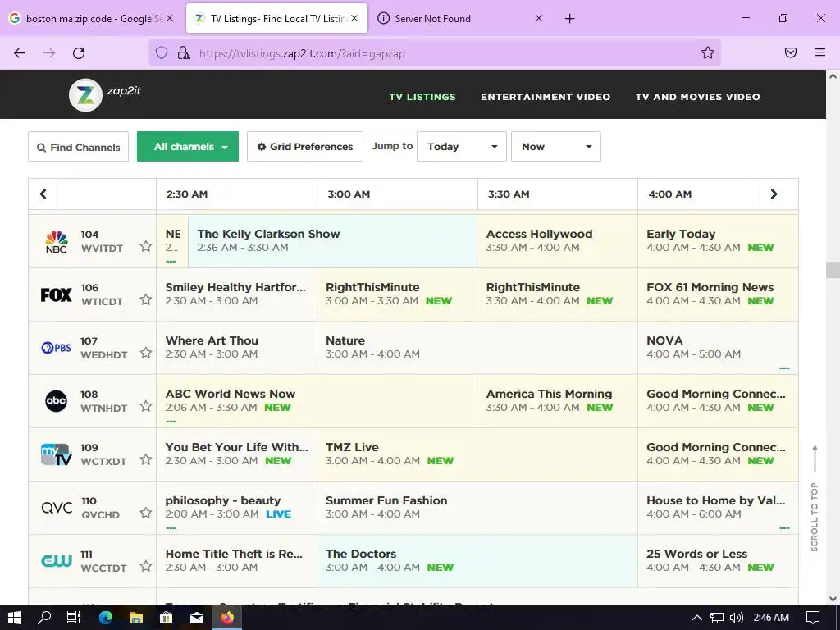
Task: Open FOX 61 Morning News listing
Action: 718,294
